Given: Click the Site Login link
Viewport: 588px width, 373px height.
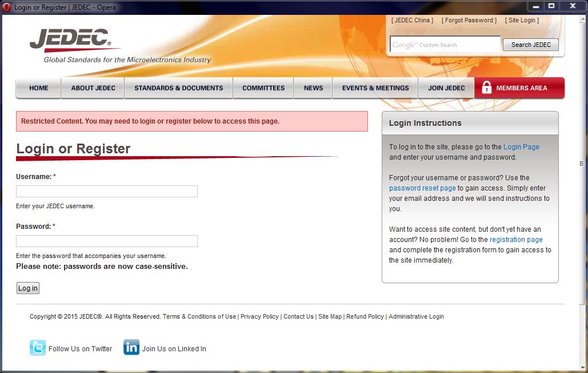Looking at the screenshot, I should [x=522, y=20].
